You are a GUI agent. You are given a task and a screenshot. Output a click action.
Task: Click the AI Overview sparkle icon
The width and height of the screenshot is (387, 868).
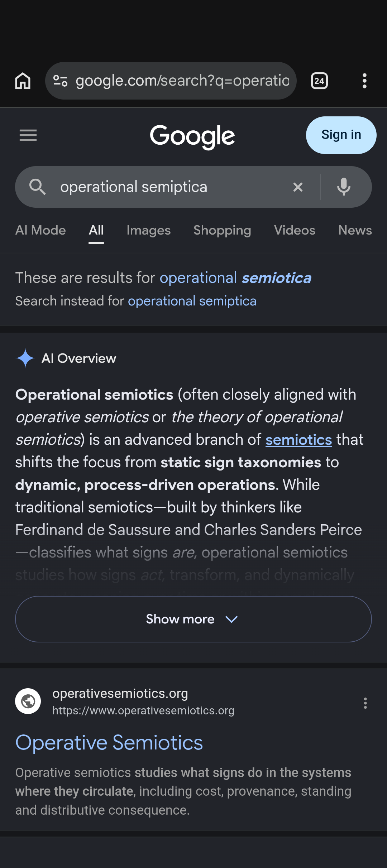point(25,358)
